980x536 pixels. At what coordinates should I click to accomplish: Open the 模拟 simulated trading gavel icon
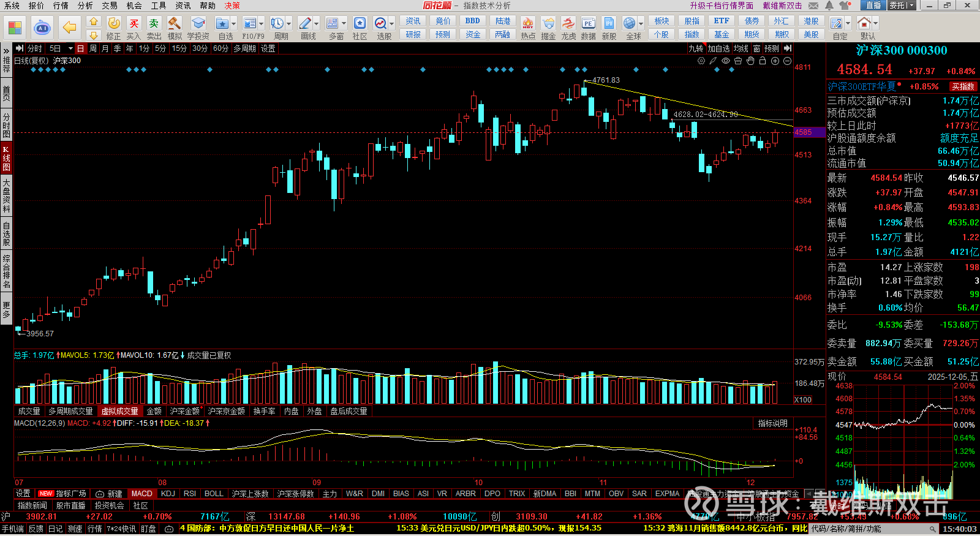coord(174,23)
